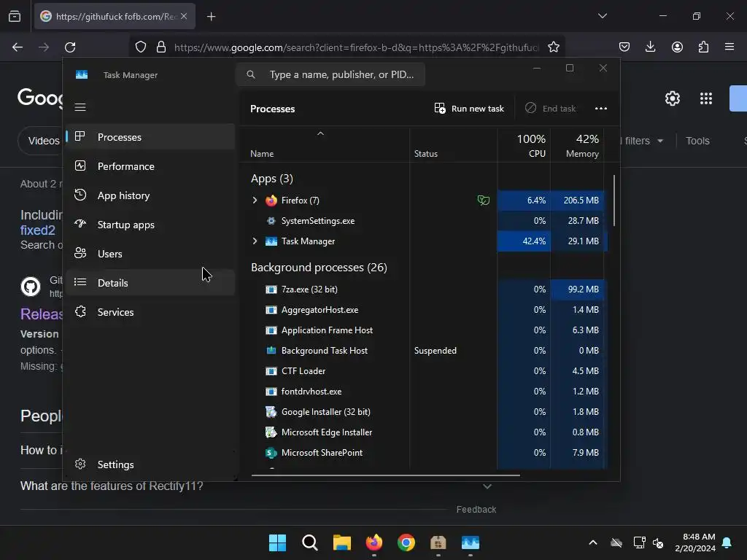747x560 pixels.
Task: Click the Firefox back navigation arrow
Action: [x=18, y=47]
